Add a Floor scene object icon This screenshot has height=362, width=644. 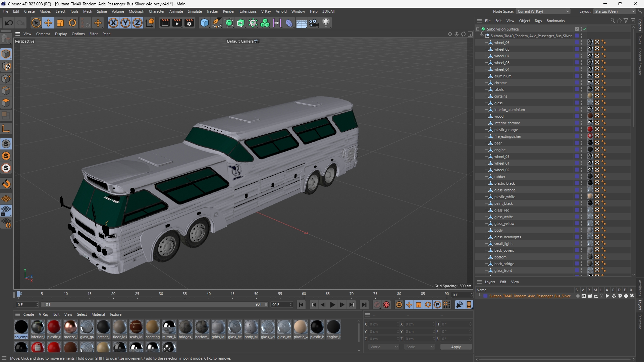point(302,23)
